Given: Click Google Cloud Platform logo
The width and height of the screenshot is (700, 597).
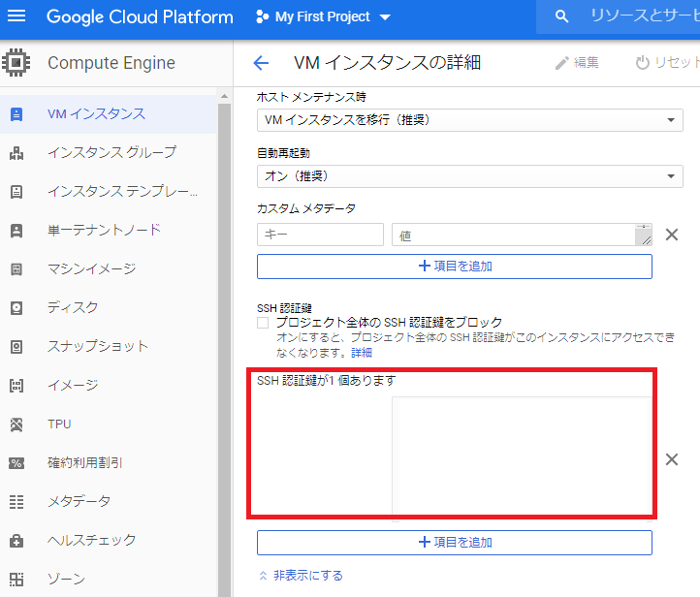Looking at the screenshot, I should click(x=140, y=16).
